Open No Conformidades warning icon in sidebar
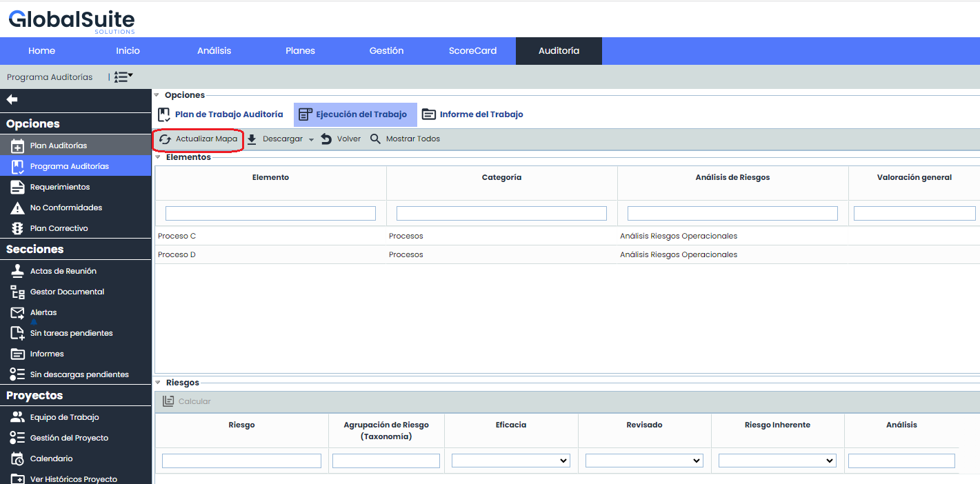The height and width of the screenshot is (484, 980). coord(18,208)
